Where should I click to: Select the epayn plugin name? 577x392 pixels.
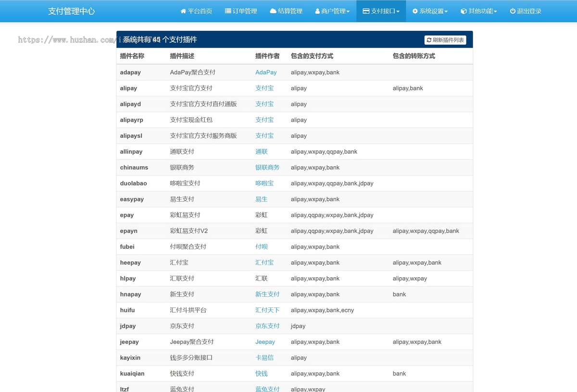point(129,231)
